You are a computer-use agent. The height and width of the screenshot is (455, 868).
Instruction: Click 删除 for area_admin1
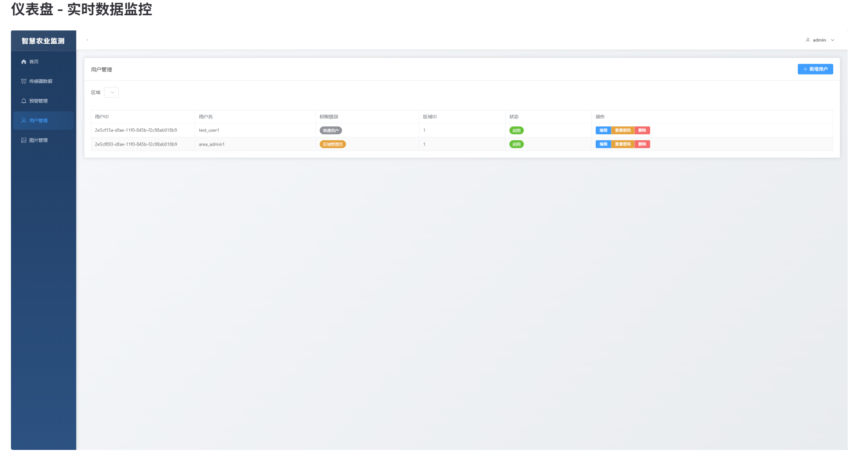[x=642, y=144]
